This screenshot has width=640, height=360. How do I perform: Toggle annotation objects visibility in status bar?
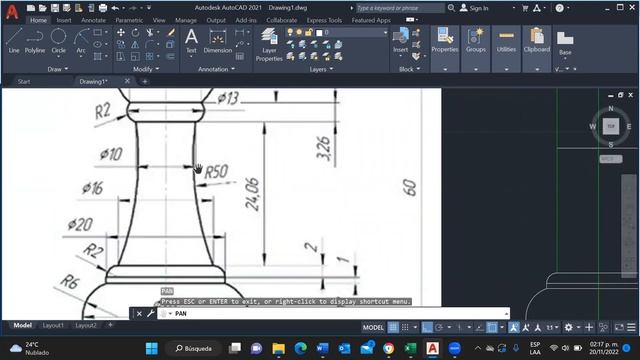click(x=513, y=327)
